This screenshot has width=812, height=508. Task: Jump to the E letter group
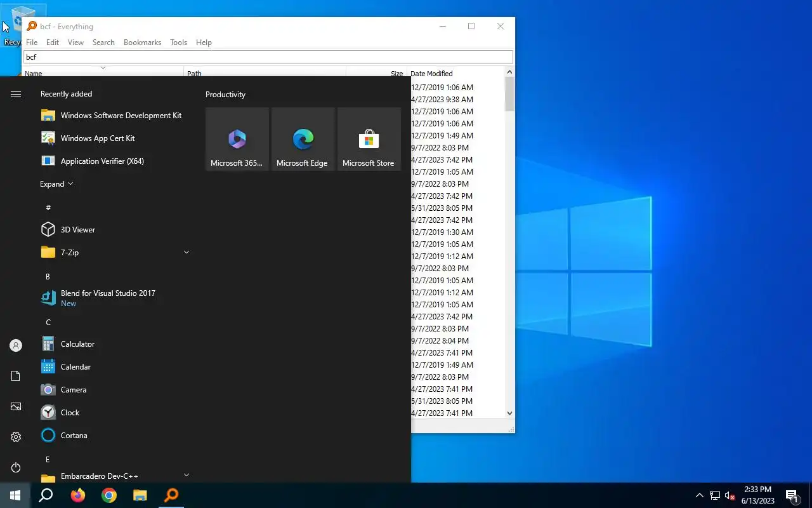pyautogui.click(x=48, y=459)
